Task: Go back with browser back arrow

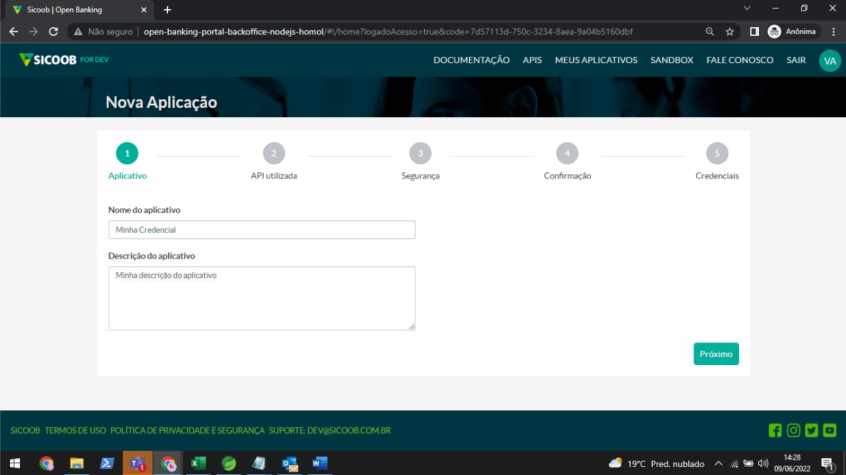Action: (13, 32)
